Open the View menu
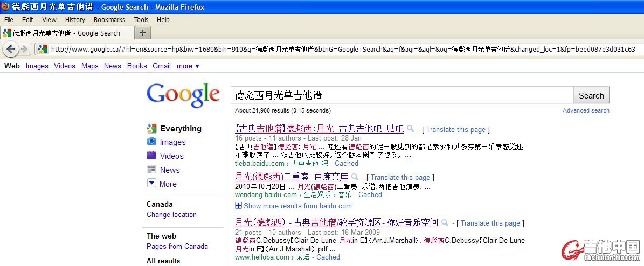Image resolution: width=644 pixels, height=266 pixels. coord(49,20)
